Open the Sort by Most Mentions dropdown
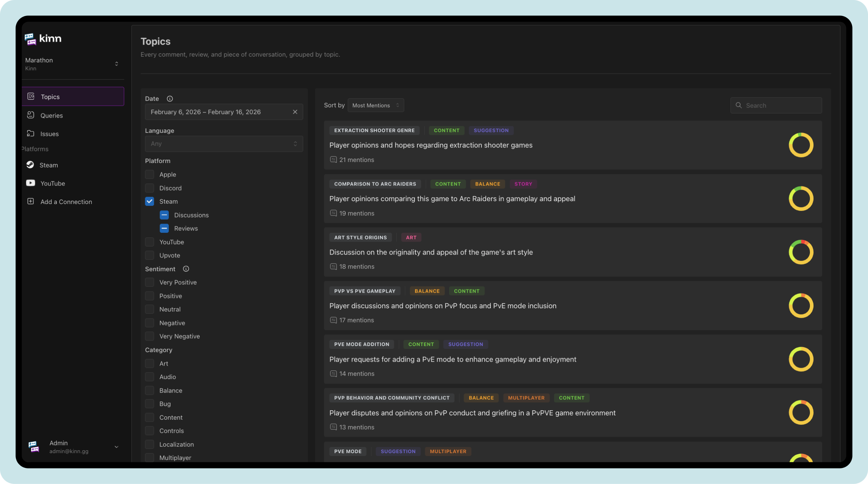Viewport: 868px width, 484px height. [375, 105]
